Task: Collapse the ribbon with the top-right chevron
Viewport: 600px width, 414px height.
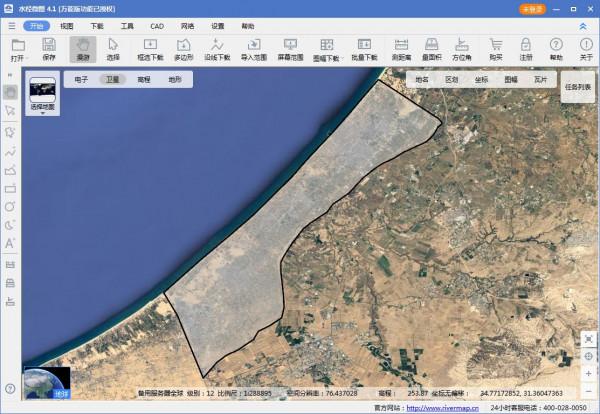Action: [x=583, y=26]
